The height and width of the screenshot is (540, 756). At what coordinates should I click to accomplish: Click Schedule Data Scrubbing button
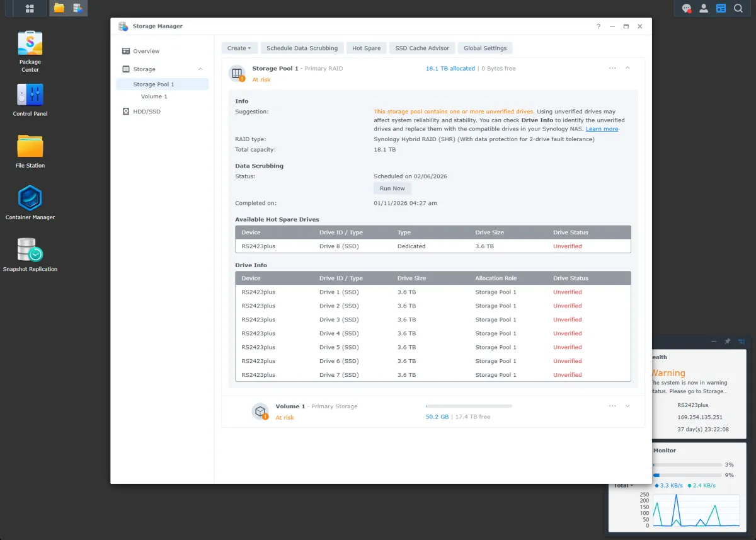click(302, 48)
